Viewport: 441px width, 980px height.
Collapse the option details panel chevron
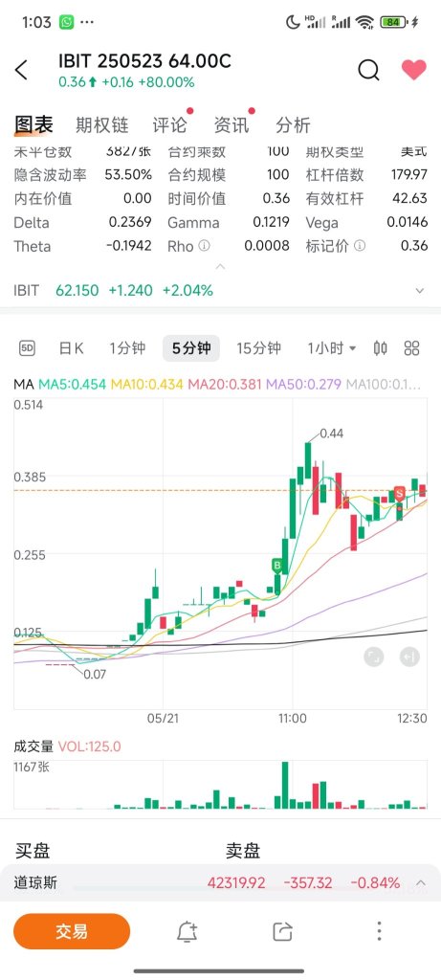[220, 267]
